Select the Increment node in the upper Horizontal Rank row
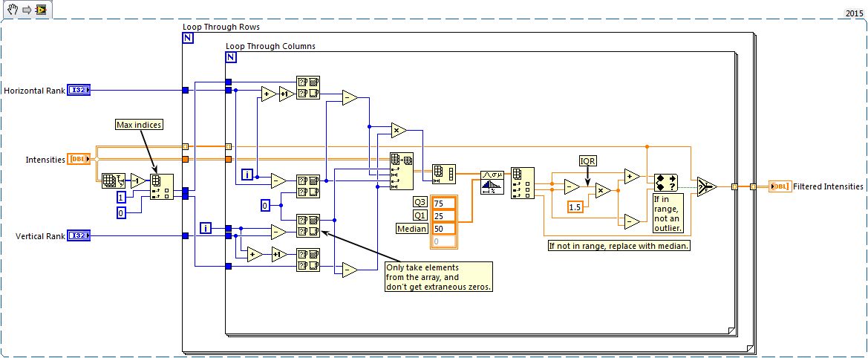The height and width of the screenshot is (358, 868). [x=287, y=94]
